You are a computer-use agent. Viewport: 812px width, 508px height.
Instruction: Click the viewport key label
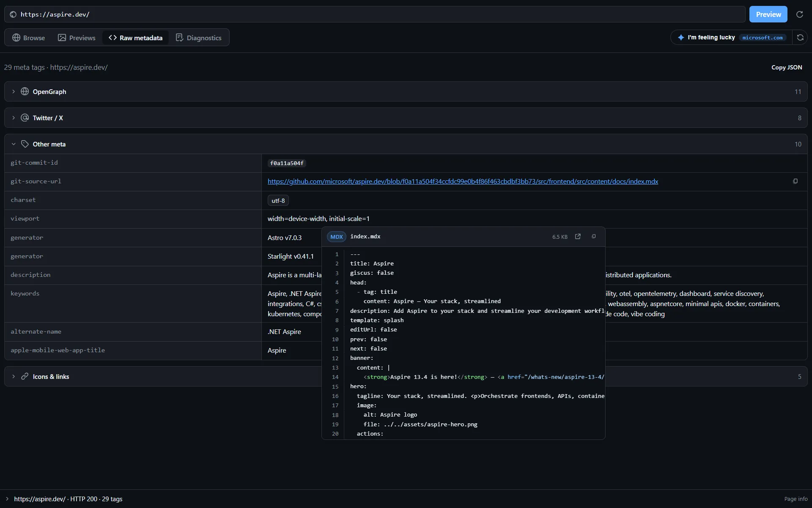[x=25, y=218]
